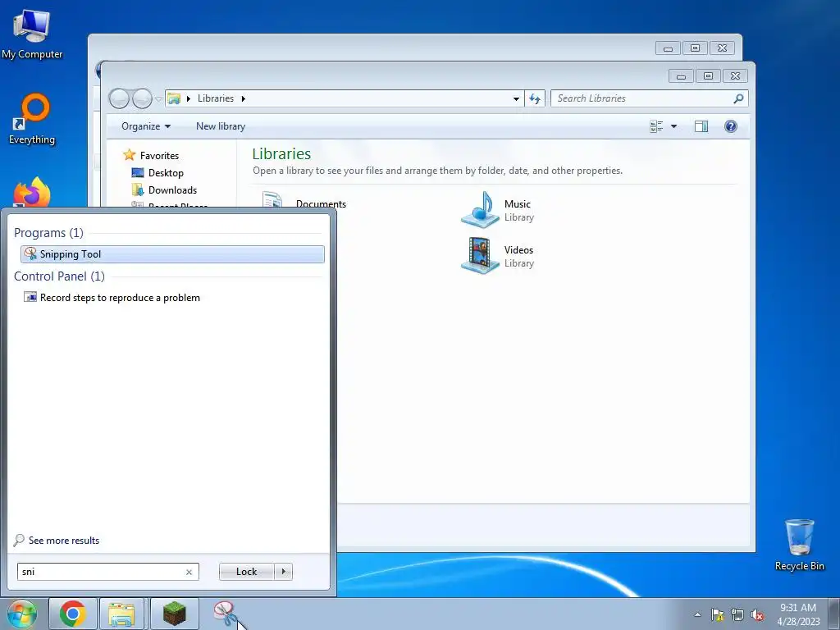Image resolution: width=840 pixels, height=630 pixels.
Task: Open the view options dropdown arrow
Action: [x=674, y=126]
